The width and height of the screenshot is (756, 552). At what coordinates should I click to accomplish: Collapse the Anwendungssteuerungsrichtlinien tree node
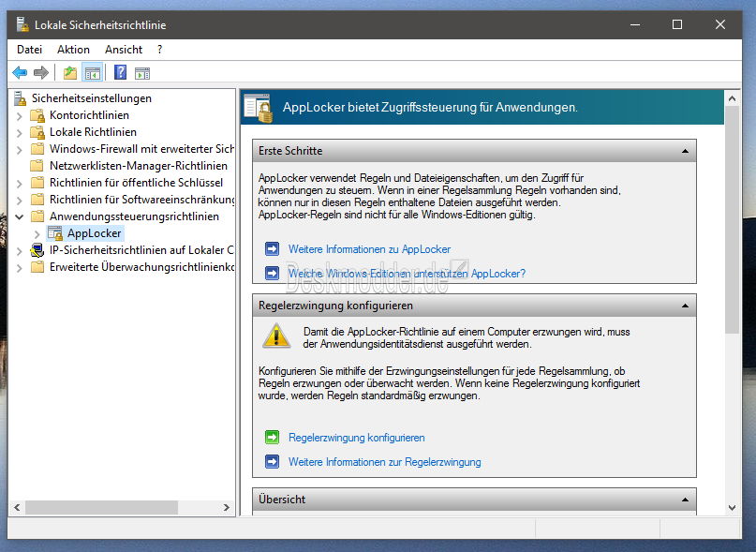tap(20, 216)
